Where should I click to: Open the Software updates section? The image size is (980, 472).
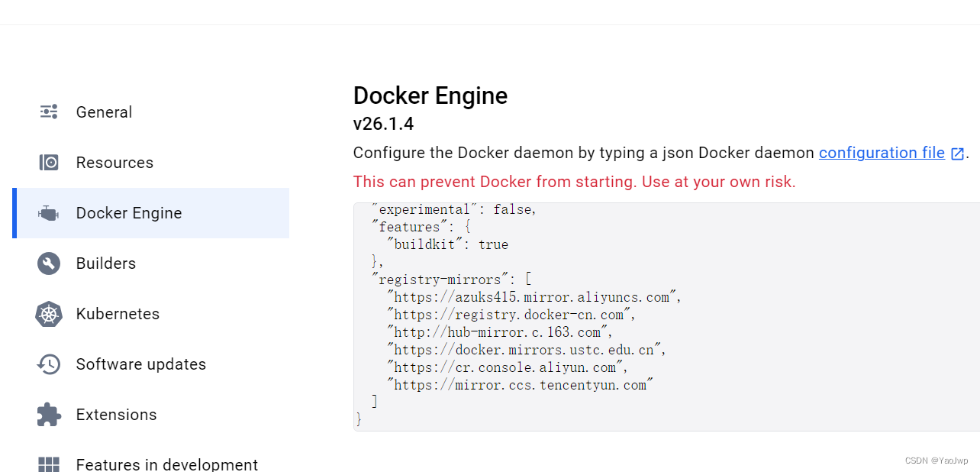[x=140, y=364]
